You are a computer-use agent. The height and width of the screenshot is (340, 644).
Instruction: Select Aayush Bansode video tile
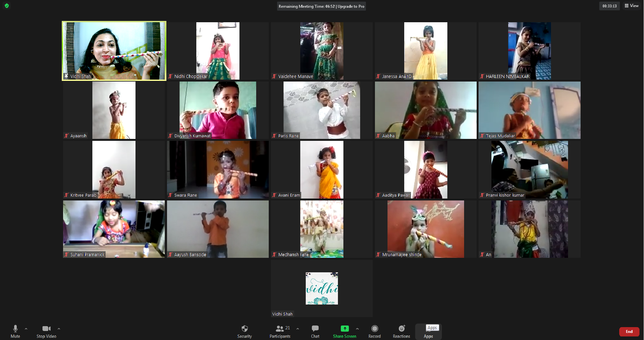point(218,229)
